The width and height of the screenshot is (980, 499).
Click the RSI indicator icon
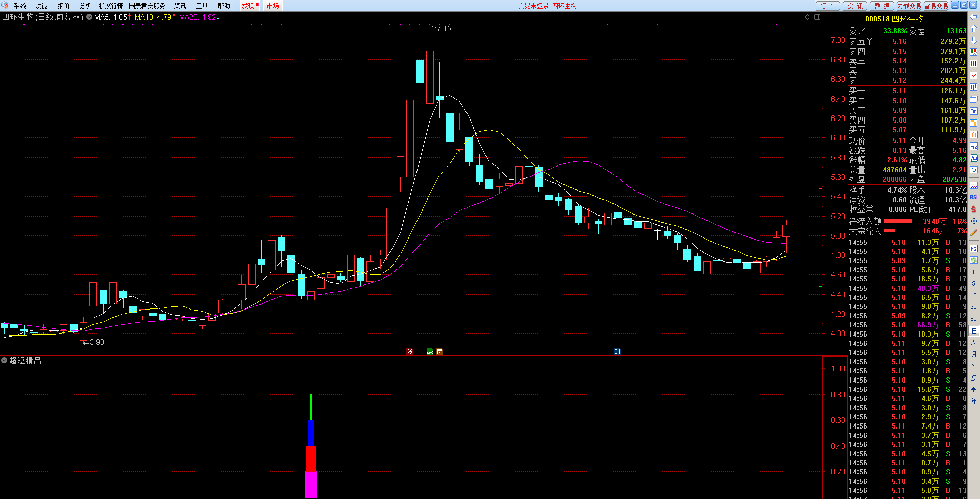coord(973,197)
